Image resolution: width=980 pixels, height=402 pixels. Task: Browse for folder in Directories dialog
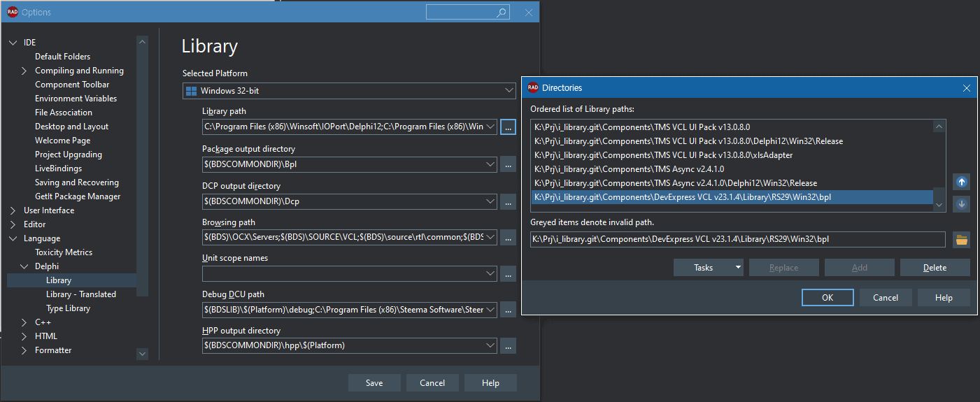(961, 240)
